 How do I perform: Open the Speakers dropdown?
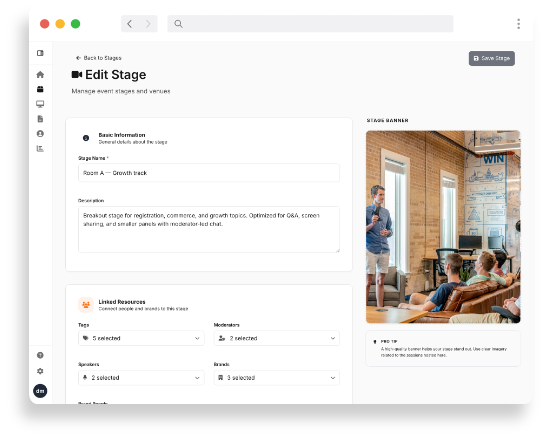[141, 377]
